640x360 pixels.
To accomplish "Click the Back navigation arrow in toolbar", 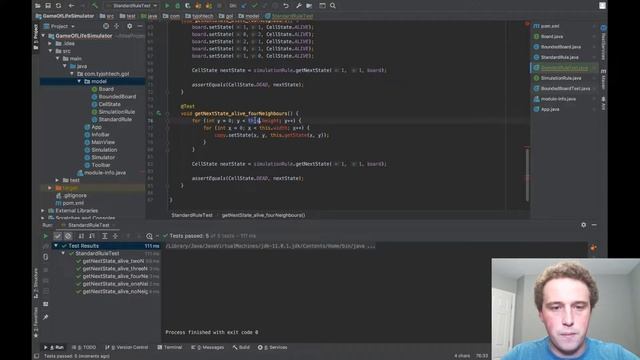I will [71, 6].
